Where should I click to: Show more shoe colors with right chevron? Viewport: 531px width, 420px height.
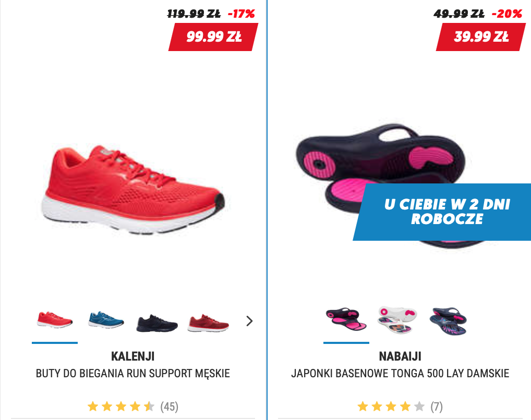pos(249,321)
